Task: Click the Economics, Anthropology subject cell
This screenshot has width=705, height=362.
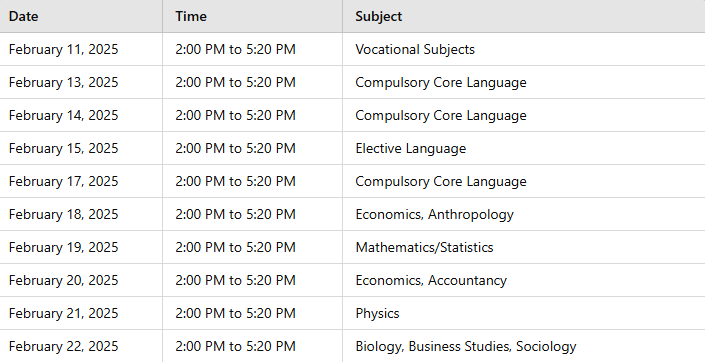Action: (524, 214)
